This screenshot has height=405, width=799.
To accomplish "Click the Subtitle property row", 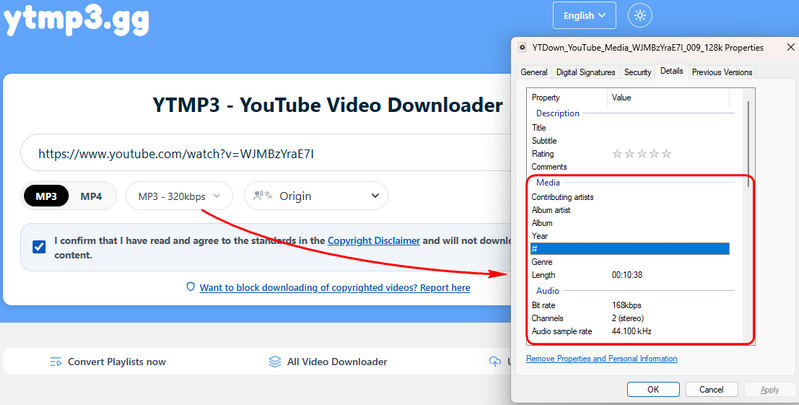I will tap(630, 141).
